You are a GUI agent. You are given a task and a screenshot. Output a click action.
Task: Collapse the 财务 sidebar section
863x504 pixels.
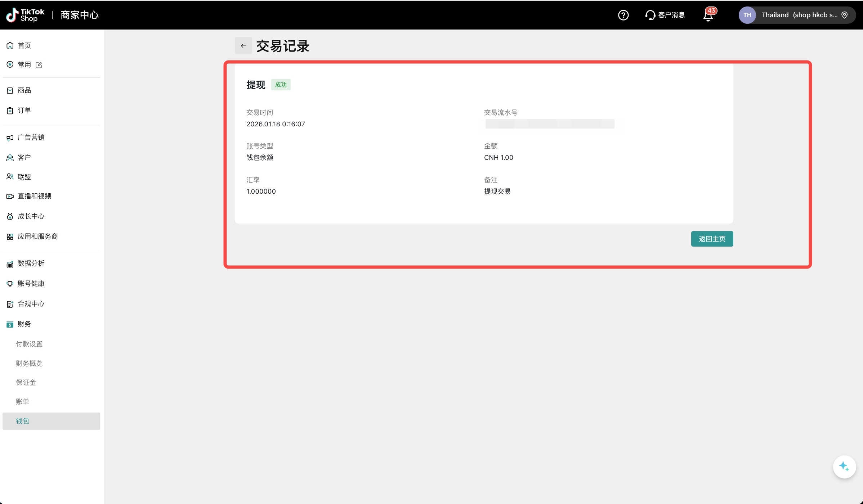pyautogui.click(x=24, y=324)
